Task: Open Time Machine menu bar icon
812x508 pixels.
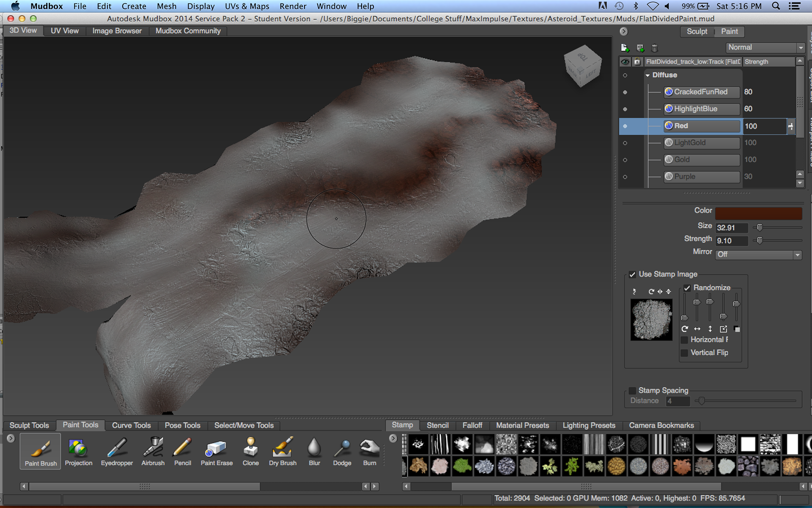Action: [x=619, y=6]
